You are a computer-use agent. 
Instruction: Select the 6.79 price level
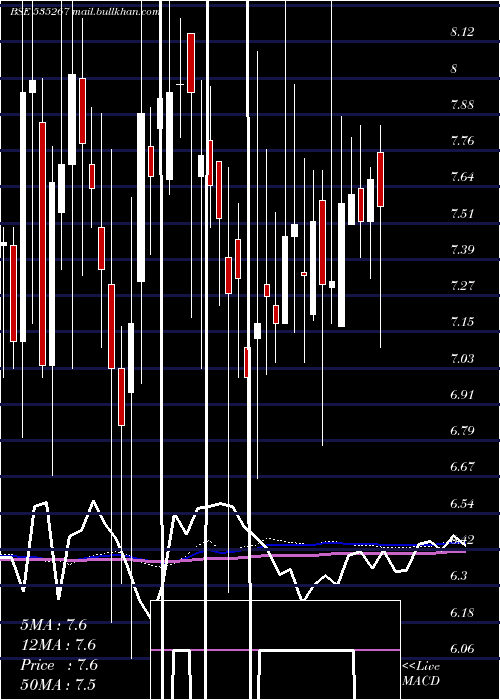[x=462, y=431]
